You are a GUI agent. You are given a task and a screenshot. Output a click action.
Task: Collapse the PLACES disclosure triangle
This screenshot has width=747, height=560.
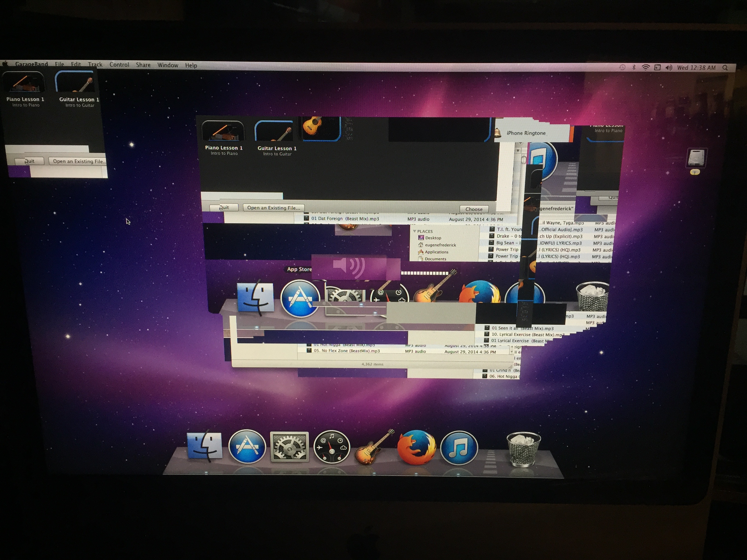click(x=414, y=231)
